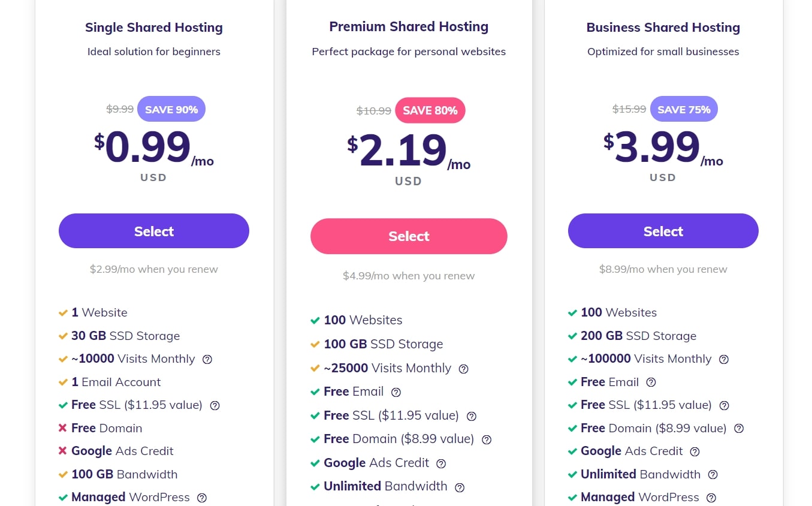Open the Free Domain tooltip on Business plan

pyautogui.click(x=739, y=428)
